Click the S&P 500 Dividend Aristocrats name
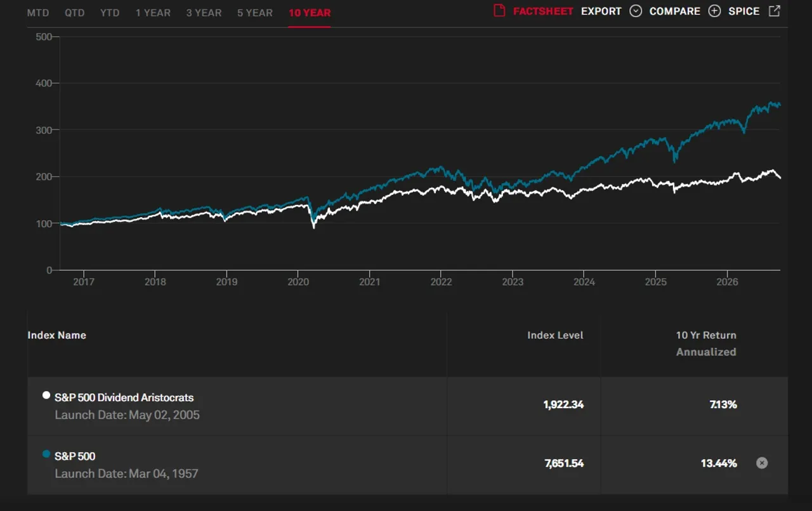 (124, 397)
